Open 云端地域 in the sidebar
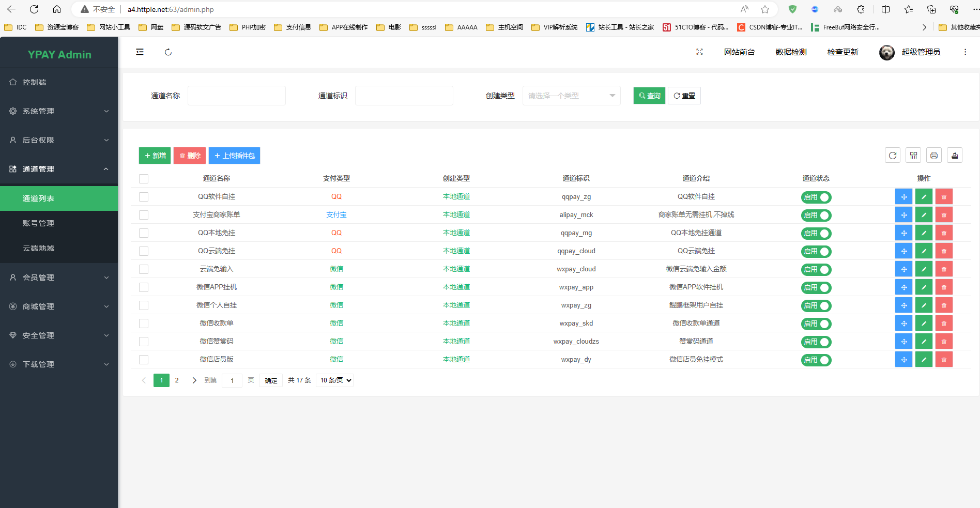Image resolution: width=980 pixels, height=508 pixels. click(x=59, y=248)
